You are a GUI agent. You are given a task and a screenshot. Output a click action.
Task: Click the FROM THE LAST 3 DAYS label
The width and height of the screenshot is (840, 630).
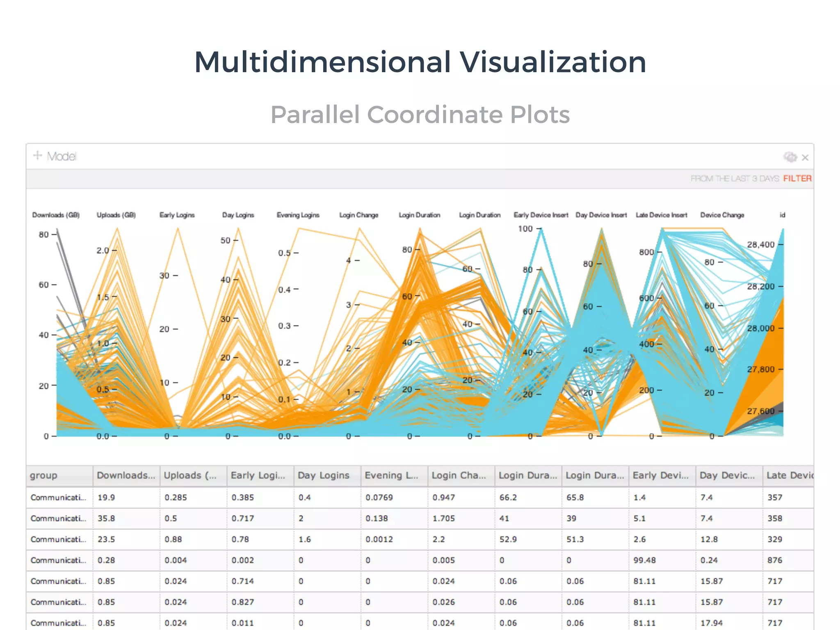[735, 178]
